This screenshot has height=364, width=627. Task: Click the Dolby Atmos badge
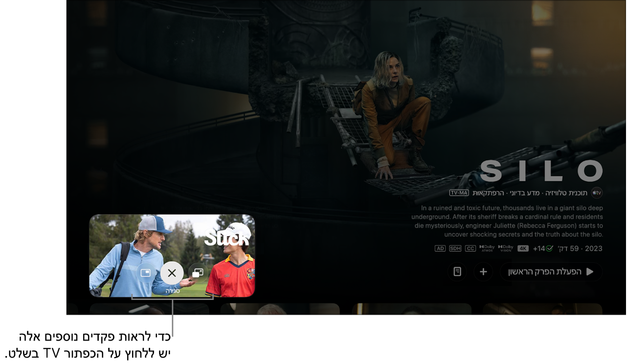487,248
